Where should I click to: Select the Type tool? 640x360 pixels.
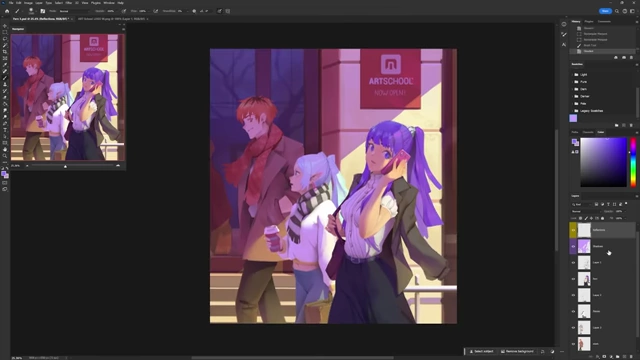pyautogui.click(x=5, y=130)
